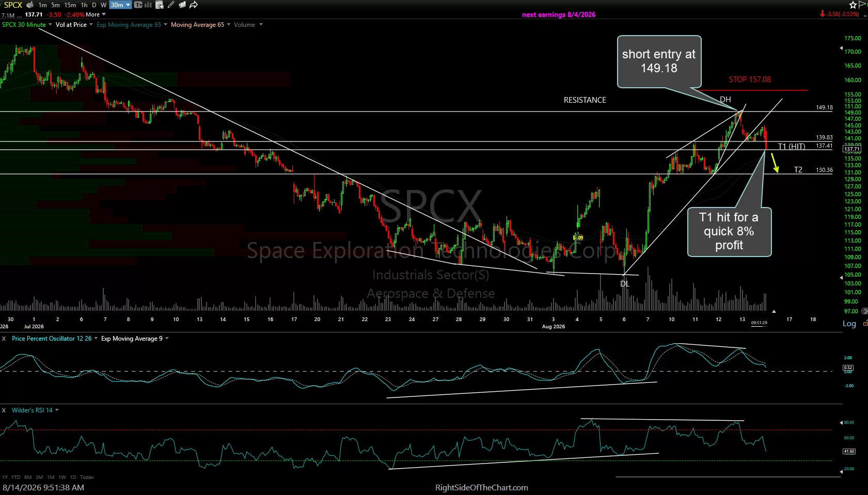The height and width of the screenshot is (495, 868).
Task: Open the SPCX 30 Minute series menu
Action: click(x=27, y=25)
